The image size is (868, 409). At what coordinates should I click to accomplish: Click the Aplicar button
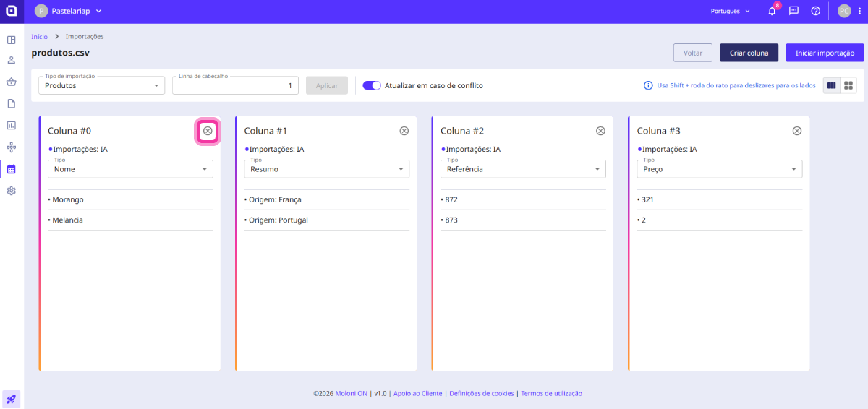pyautogui.click(x=327, y=85)
